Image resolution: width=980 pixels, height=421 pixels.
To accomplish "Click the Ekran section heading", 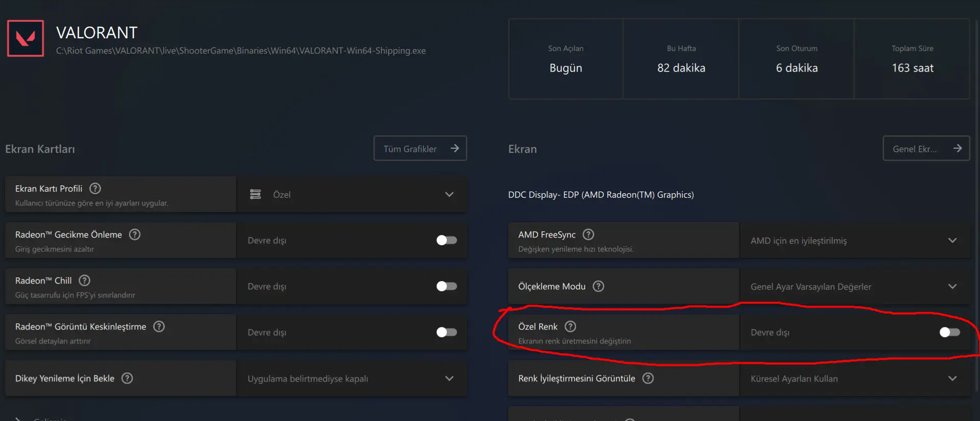I will tap(522, 149).
